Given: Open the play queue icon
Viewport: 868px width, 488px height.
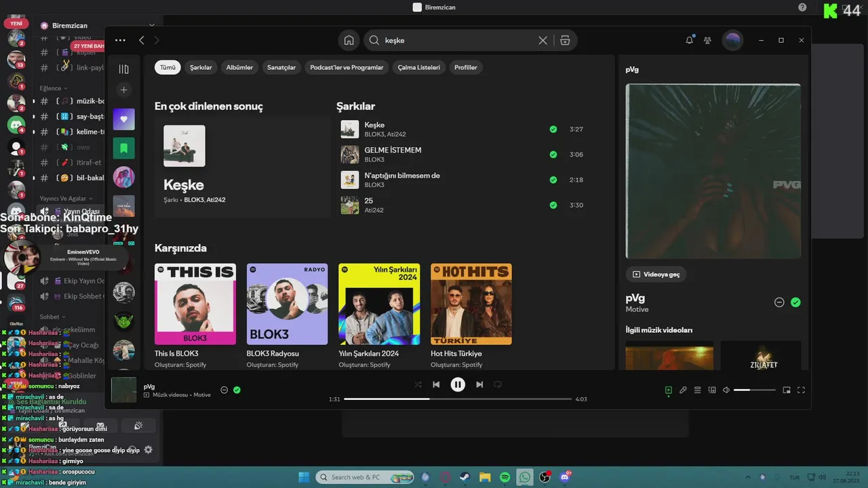Looking at the screenshot, I should click(x=697, y=390).
